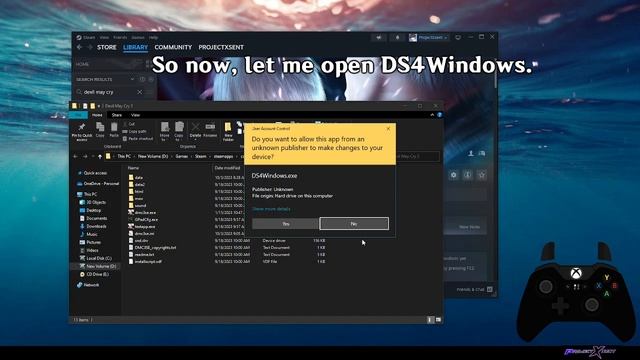Select the Home tab in File Explorer ribbon
This screenshot has height=360, width=640.
[x=97, y=115]
